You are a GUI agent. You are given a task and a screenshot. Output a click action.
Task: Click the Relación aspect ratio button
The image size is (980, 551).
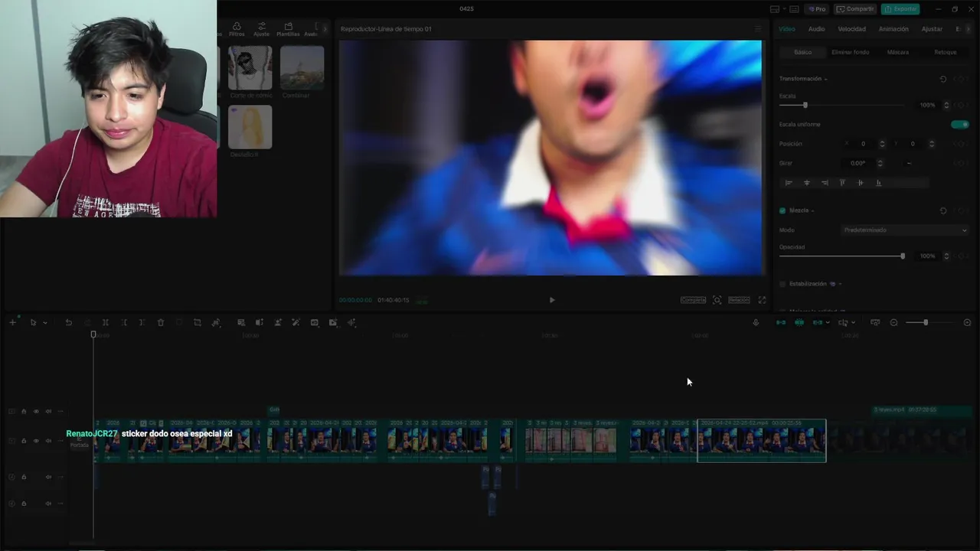739,300
